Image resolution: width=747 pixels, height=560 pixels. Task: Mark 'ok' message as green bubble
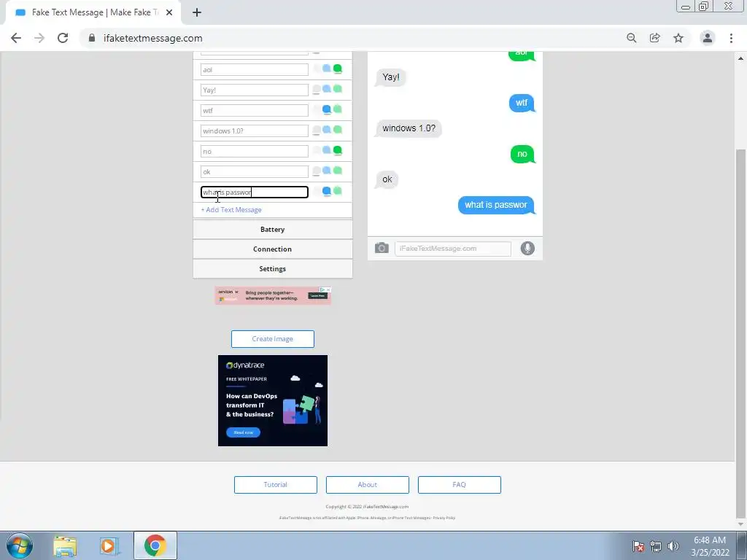click(338, 171)
